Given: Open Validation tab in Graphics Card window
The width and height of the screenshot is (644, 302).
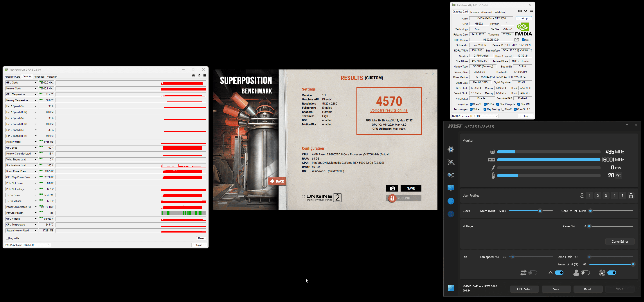Looking at the screenshot, I should pyautogui.click(x=500, y=12).
